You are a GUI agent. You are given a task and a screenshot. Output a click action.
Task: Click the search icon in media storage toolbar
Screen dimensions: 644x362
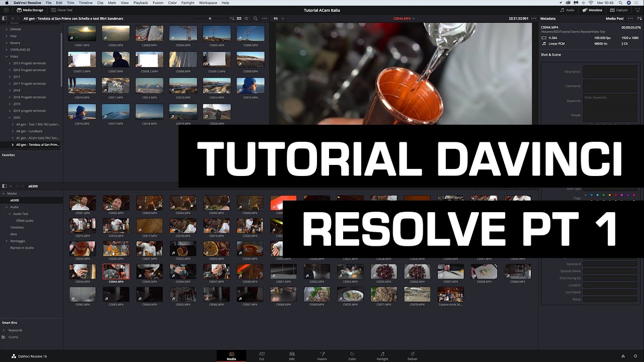(x=256, y=19)
